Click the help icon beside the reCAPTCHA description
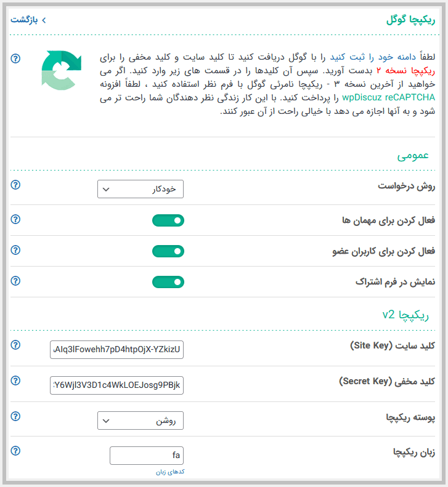 [x=15, y=58]
